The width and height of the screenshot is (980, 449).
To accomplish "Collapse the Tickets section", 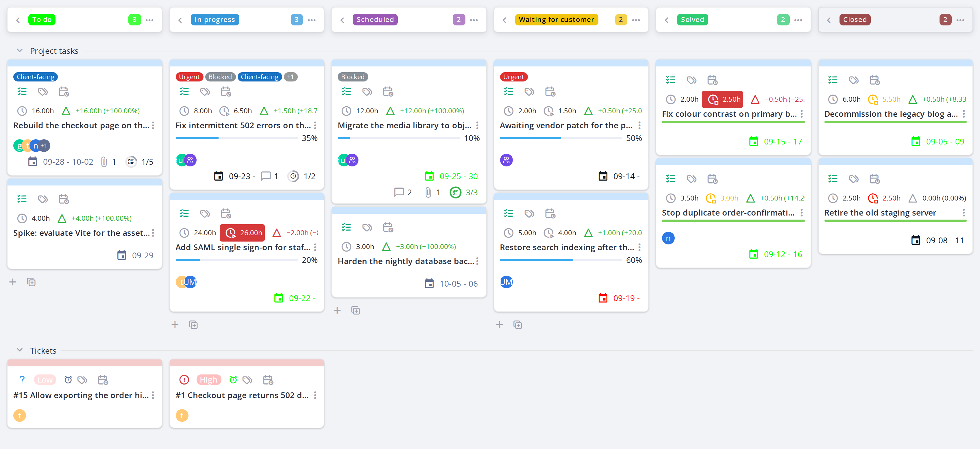I will [x=20, y=350].
